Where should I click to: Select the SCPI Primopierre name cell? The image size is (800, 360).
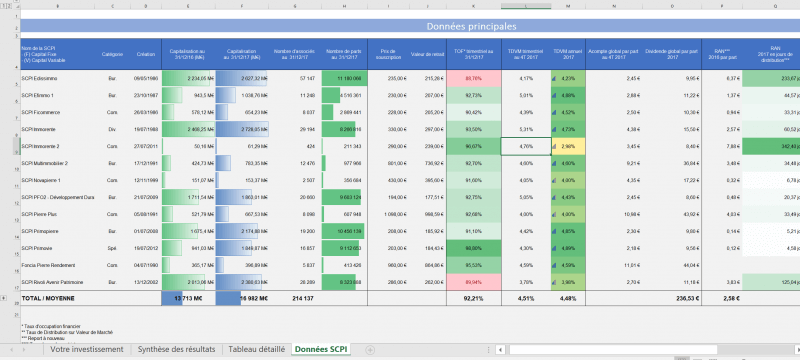click(x=57, y=231)
